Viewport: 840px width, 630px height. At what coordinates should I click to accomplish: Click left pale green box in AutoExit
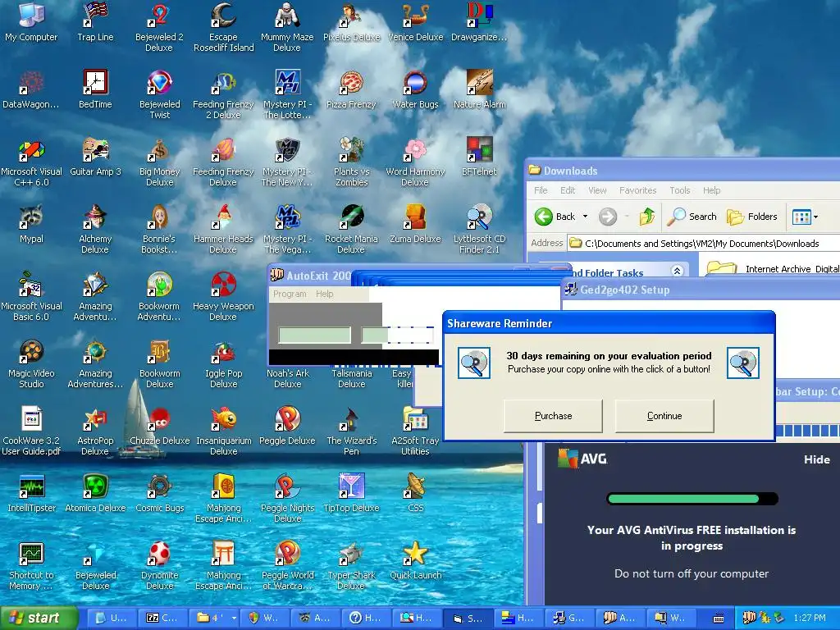[314, 336]
